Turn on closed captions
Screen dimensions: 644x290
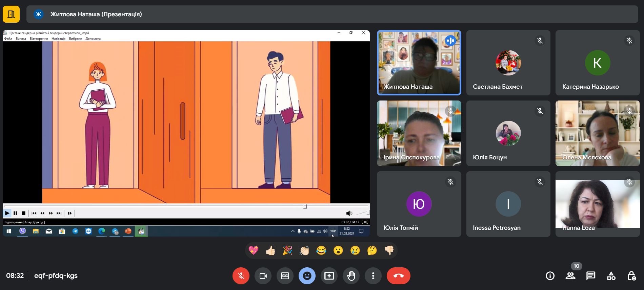coord(285,276)
